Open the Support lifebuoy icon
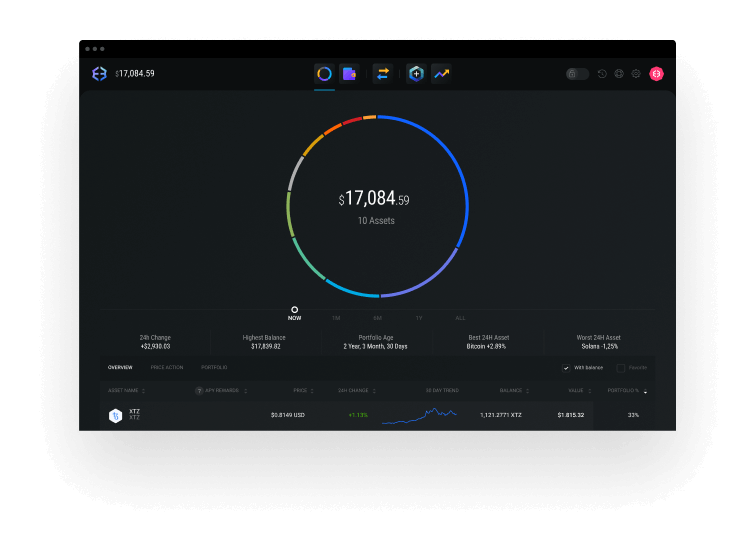This screenshot has width=753, height=547. [619, 74]
